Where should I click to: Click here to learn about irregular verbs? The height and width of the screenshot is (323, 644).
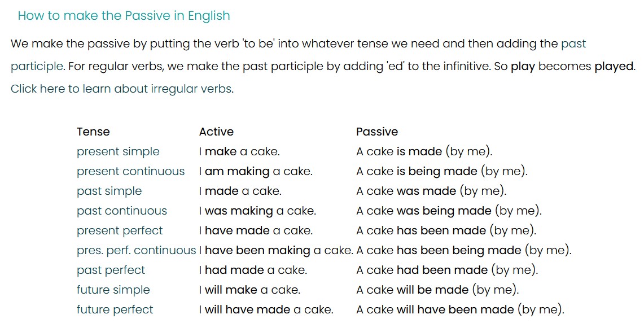point(121,89)
